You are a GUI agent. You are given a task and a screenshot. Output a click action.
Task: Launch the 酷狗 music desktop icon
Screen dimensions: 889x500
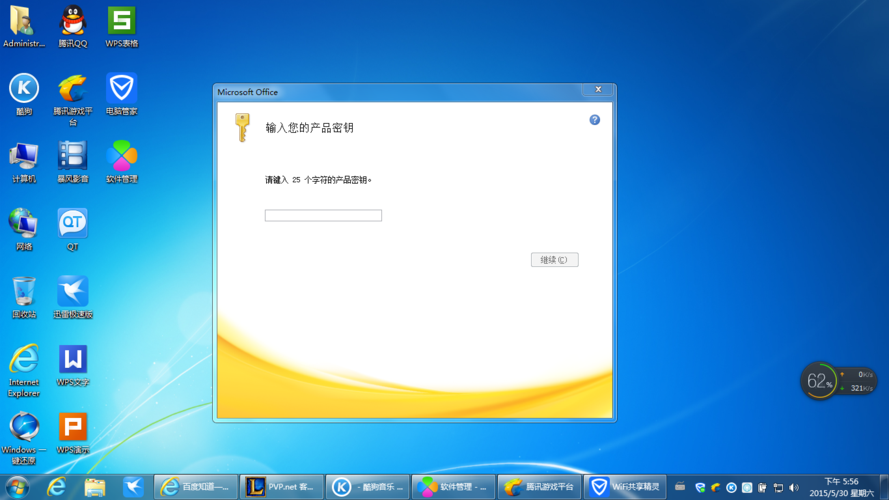pos(24,94)
